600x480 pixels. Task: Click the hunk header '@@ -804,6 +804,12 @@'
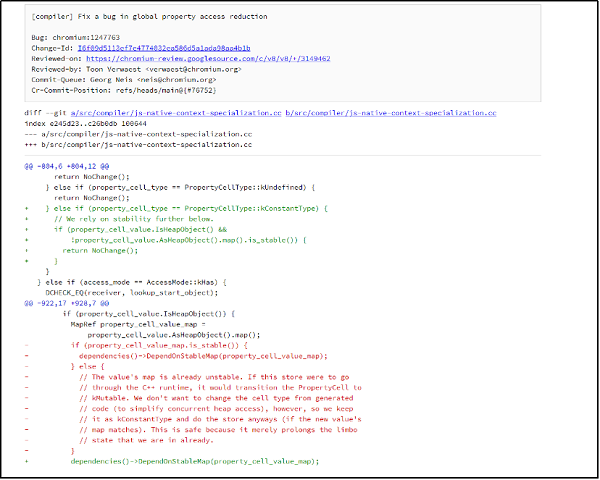point(67,166)
